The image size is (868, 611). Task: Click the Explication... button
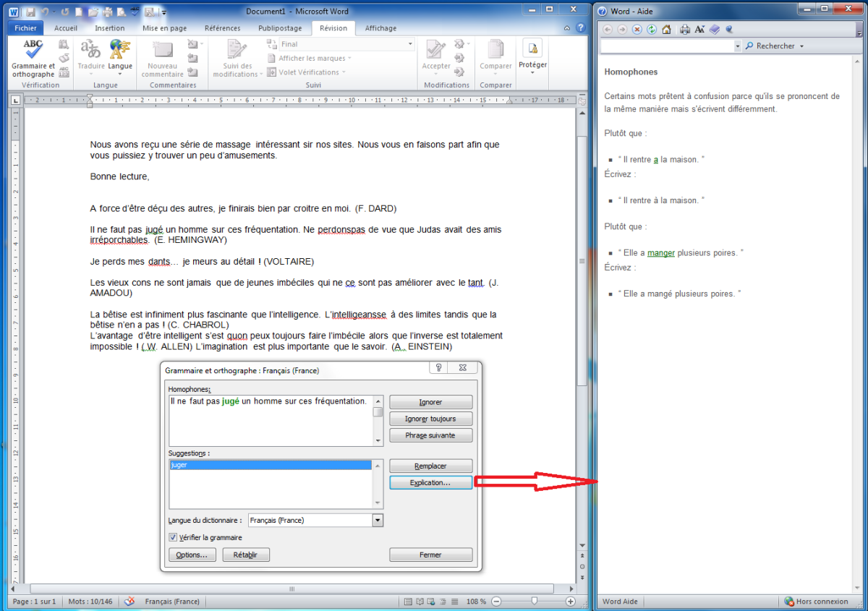point(430,482)
